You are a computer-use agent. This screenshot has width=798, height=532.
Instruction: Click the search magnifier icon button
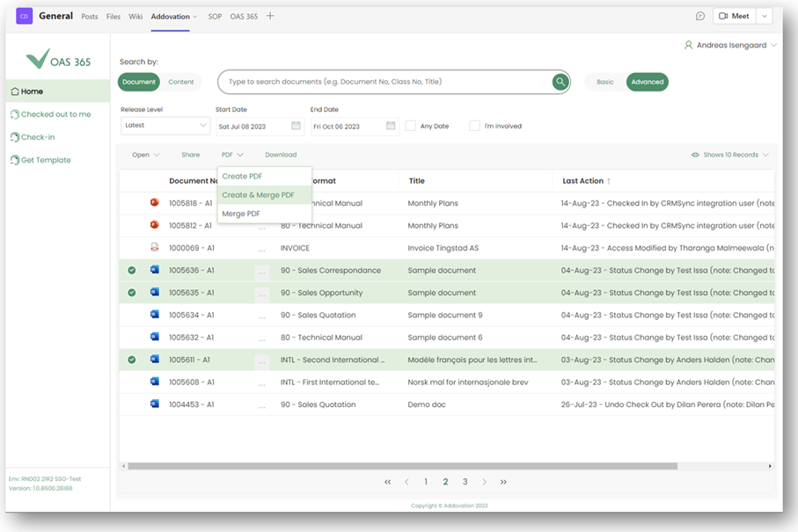[560, 82]
